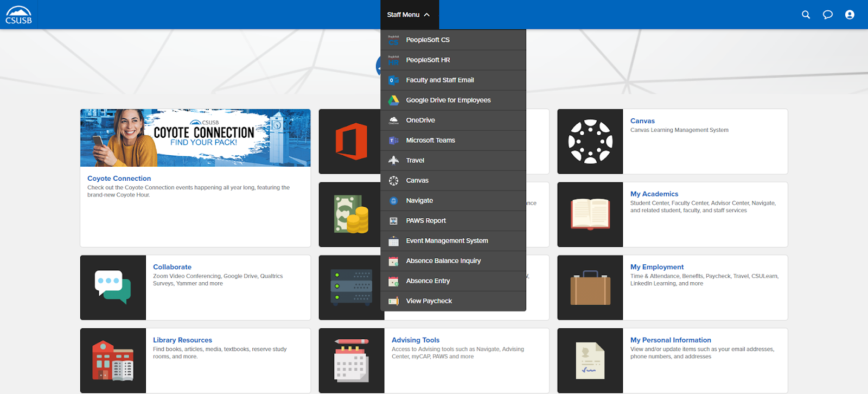This screenshot has width=868, height=394.
Task: Open Faculty and Staff Email
Action: (x=454, y=80)
